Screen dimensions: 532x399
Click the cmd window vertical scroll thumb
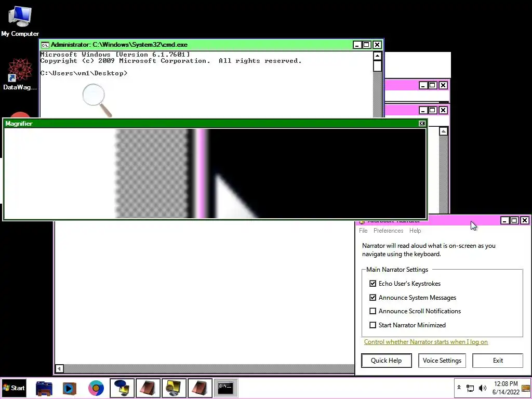coord(377,66)
